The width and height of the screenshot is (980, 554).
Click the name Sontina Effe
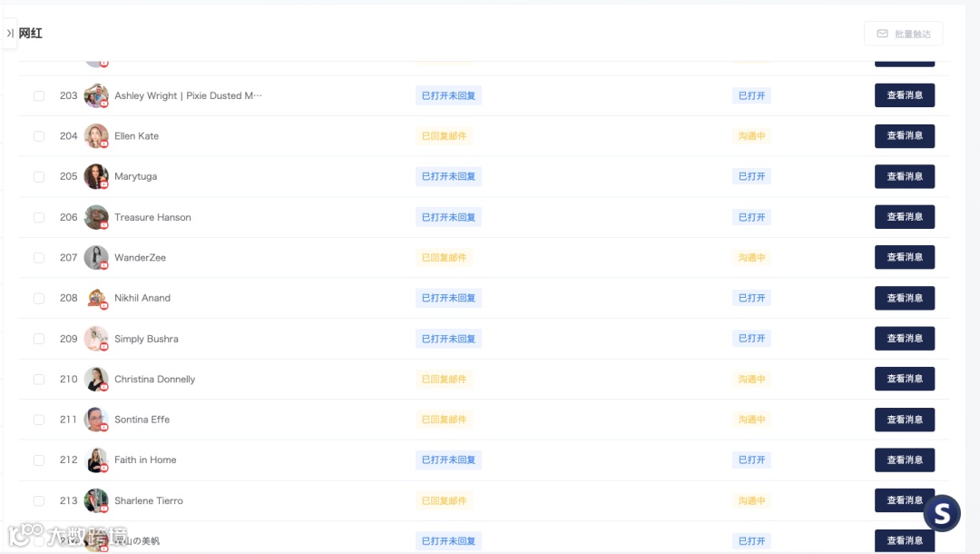tap(142, 420)
